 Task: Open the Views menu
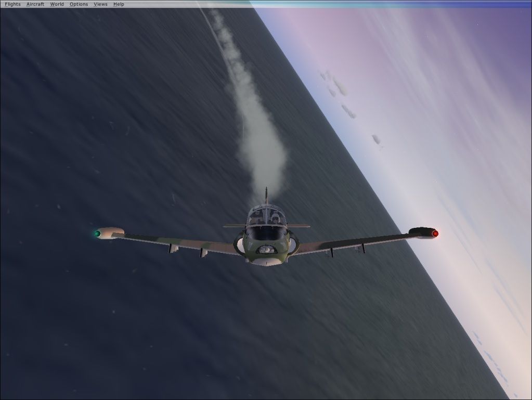pyautogui.click(x=100, y=4)
